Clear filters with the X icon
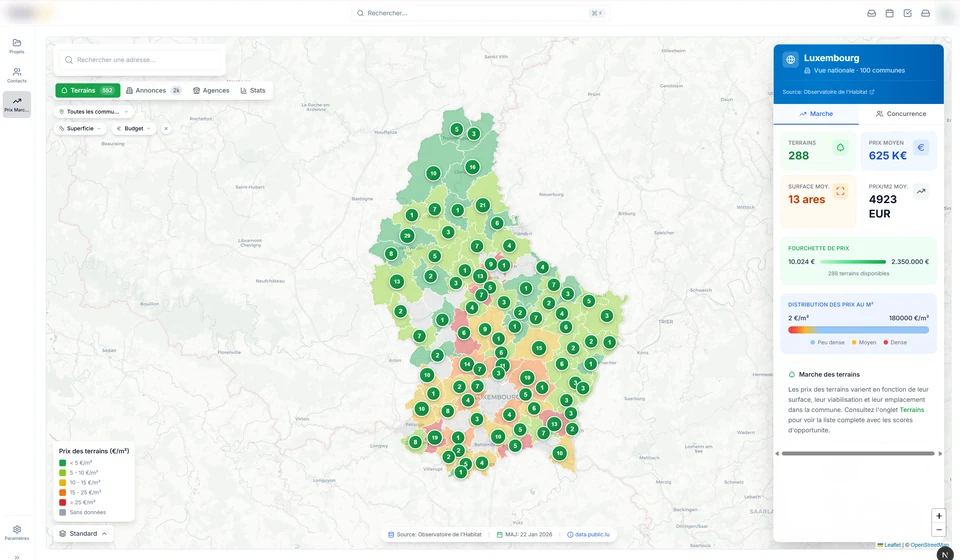 pos(166,129)
